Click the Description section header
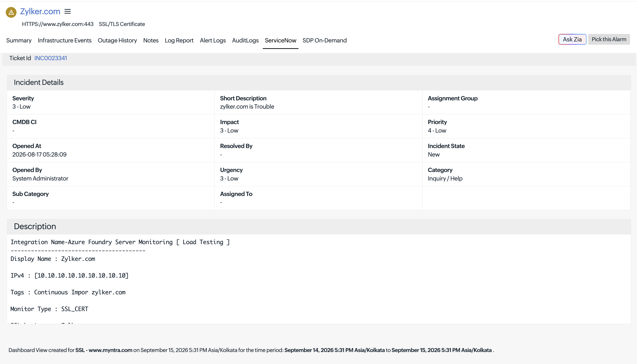The image size is (637, 364). [319, 226]
